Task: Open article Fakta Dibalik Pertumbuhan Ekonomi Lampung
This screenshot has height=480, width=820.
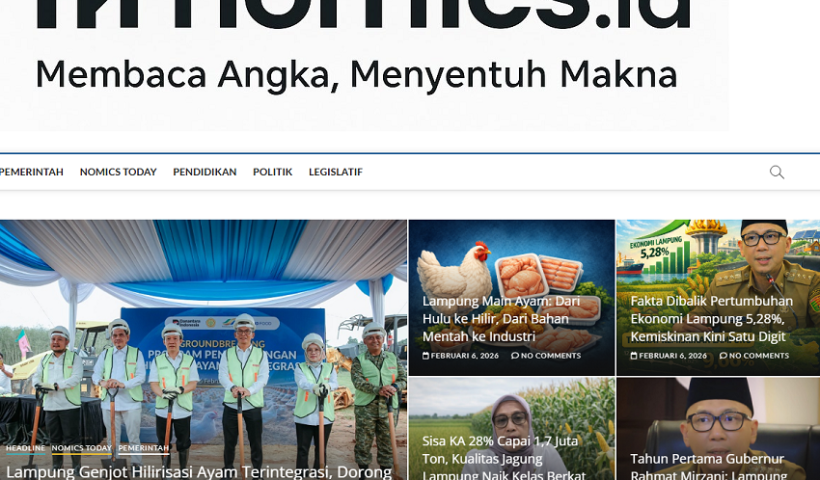Action: 711,318
